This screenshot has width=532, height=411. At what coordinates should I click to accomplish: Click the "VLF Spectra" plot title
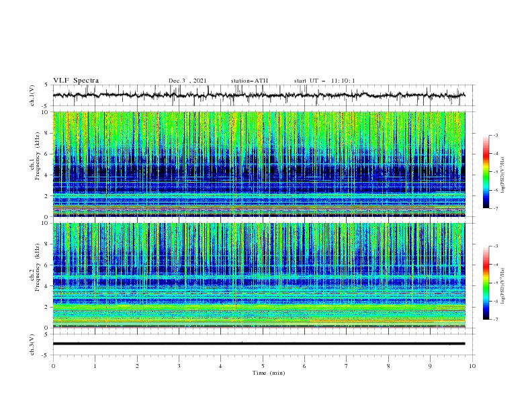(x=76, y=81)
